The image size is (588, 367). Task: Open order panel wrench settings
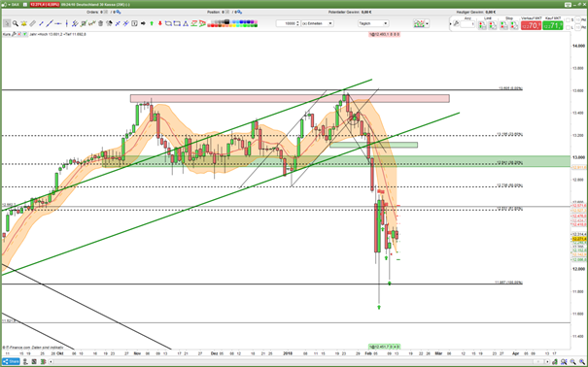456,23
